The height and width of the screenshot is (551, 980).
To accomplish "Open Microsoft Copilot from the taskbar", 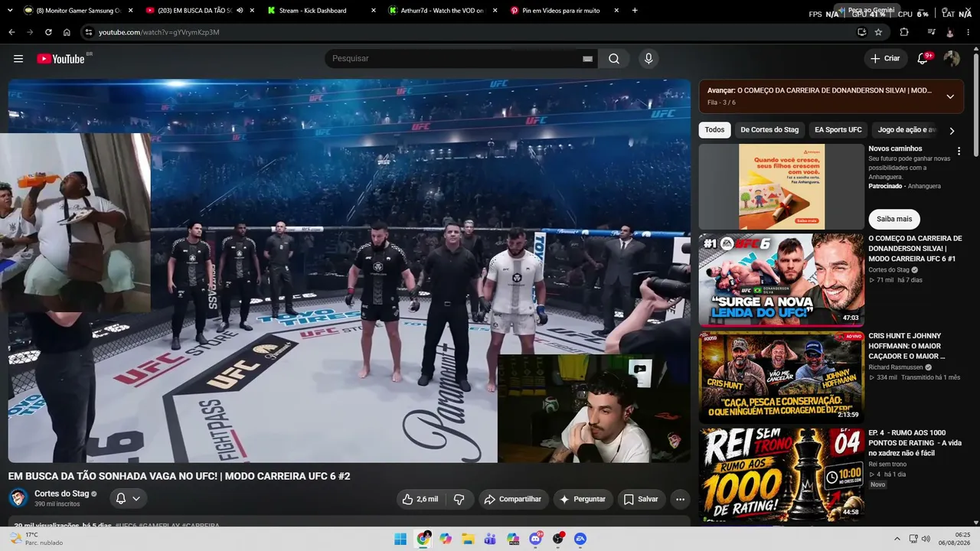I will (446, 539).
